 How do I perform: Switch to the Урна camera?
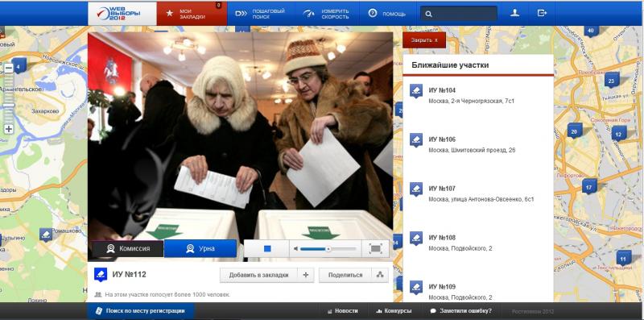click(200, 248)
